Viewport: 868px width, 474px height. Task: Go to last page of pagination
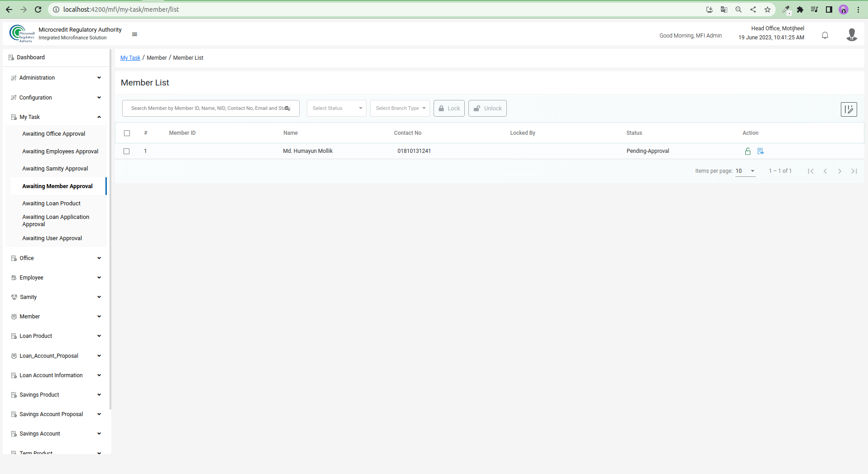coord(854,171)
